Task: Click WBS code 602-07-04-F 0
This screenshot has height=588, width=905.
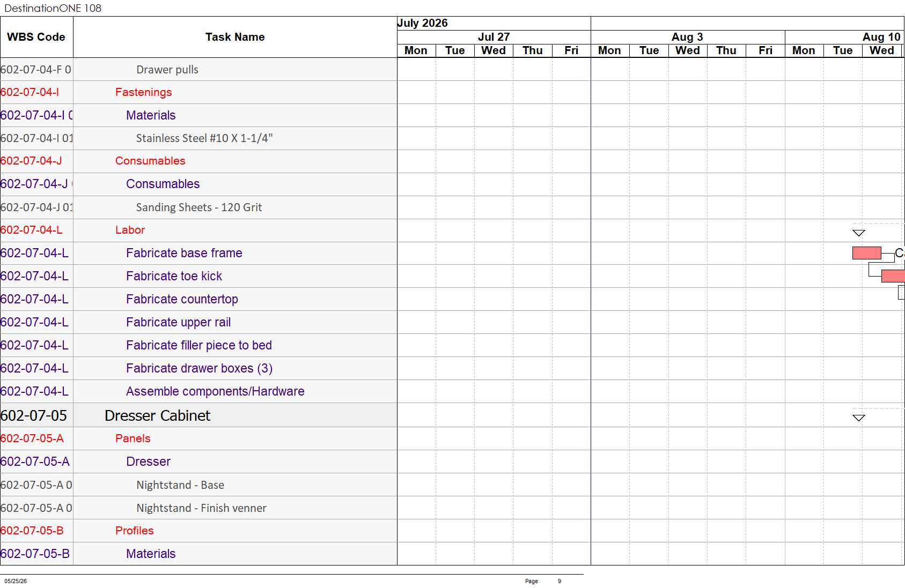Action: click(35, 70)
